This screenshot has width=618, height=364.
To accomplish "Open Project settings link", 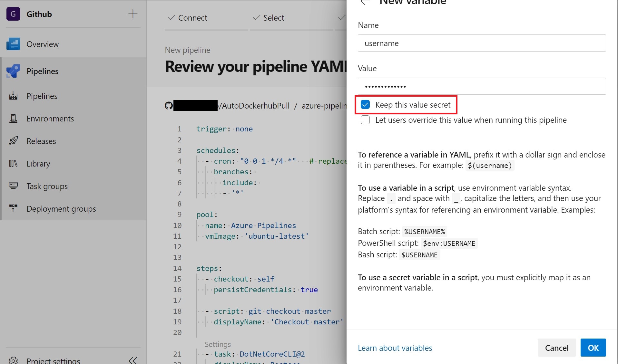I will (53, 360).
